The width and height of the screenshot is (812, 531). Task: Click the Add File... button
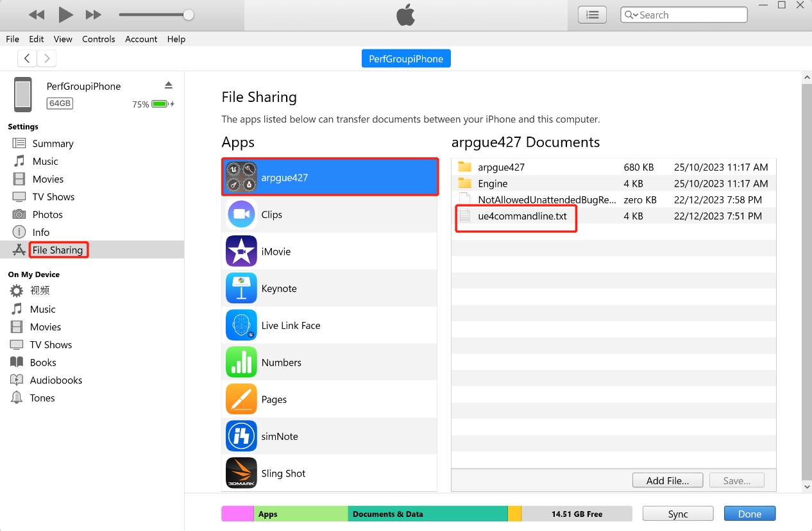pos(668,480)
